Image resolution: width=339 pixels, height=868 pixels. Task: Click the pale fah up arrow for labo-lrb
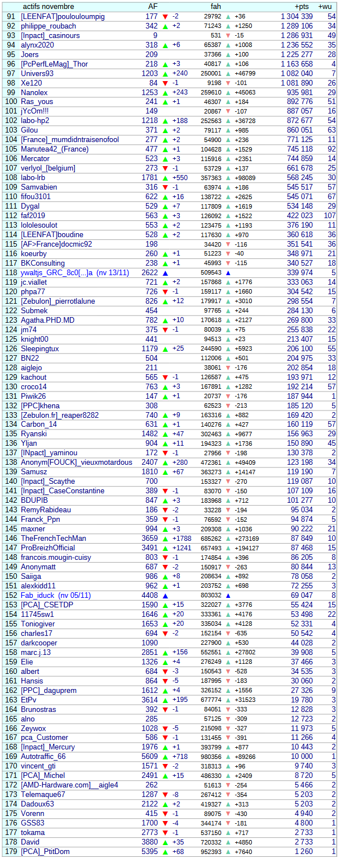[228, 178]
